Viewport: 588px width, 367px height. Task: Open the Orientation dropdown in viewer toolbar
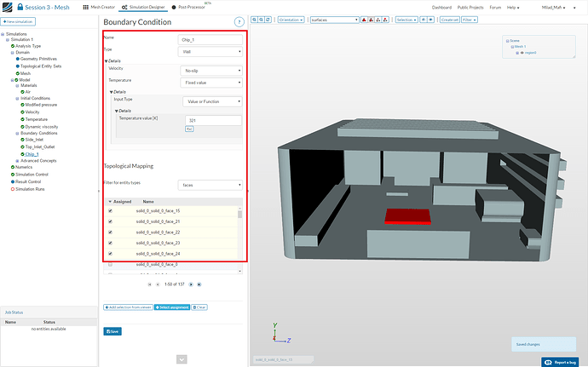(290, 18)
